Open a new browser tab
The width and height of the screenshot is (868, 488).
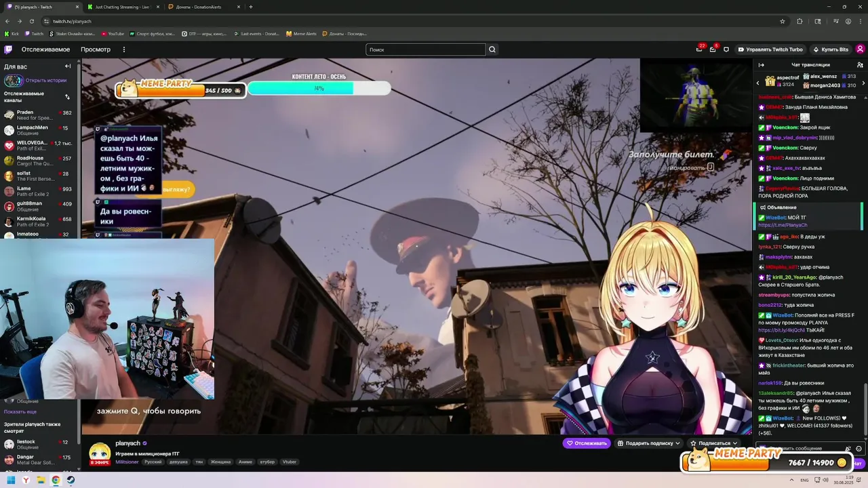tap(251, 7)
